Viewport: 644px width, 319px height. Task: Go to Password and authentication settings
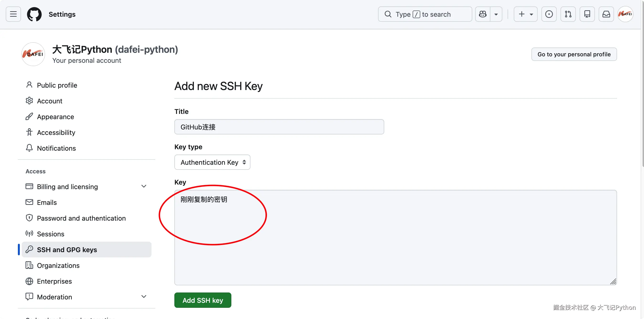81,218
